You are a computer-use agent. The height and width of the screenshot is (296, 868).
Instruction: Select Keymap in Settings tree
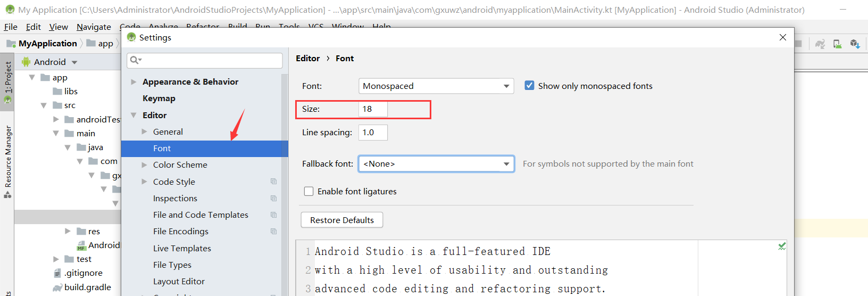[158, 98]
